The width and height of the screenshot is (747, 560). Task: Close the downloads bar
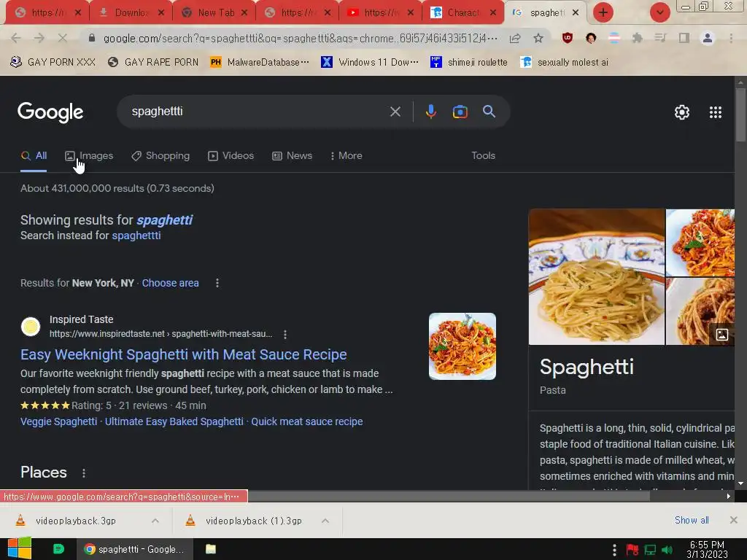pos(734,520)
